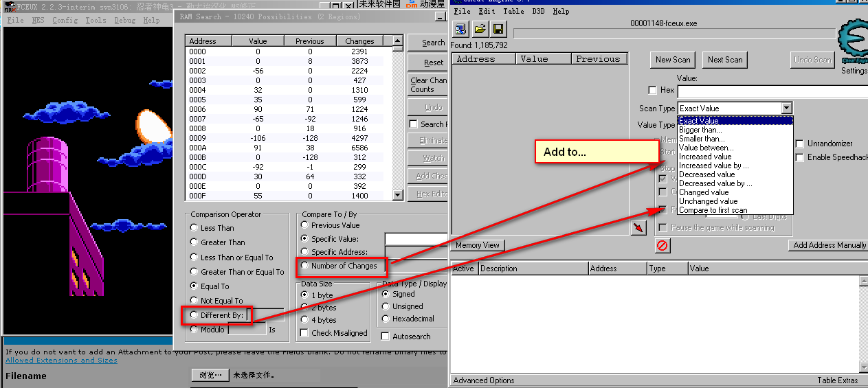Select the Number of Changes radio button

305,266
